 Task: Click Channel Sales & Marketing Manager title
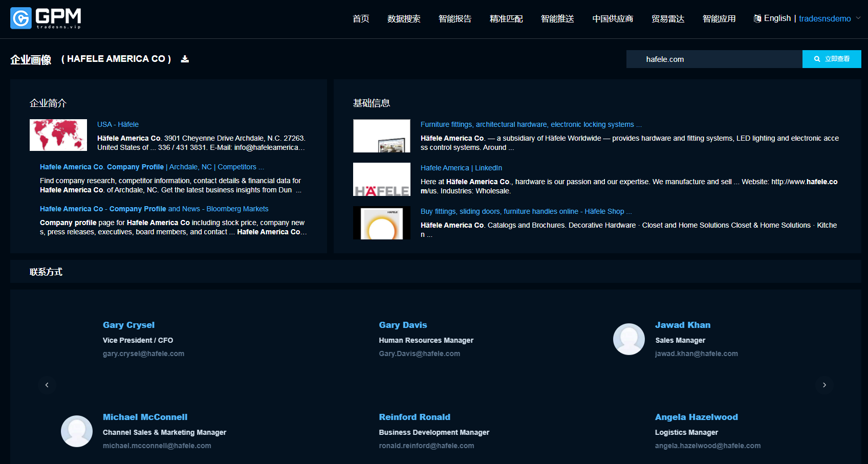click(164, 432)
